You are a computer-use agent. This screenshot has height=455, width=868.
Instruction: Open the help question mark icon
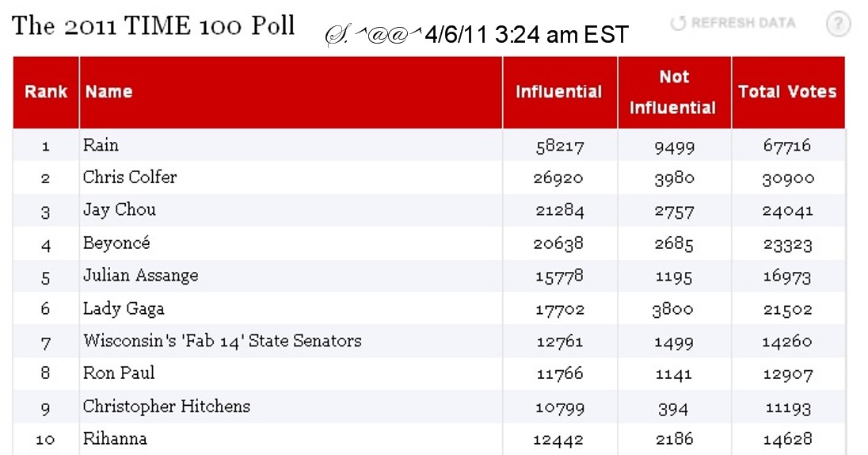click(838, 24)
